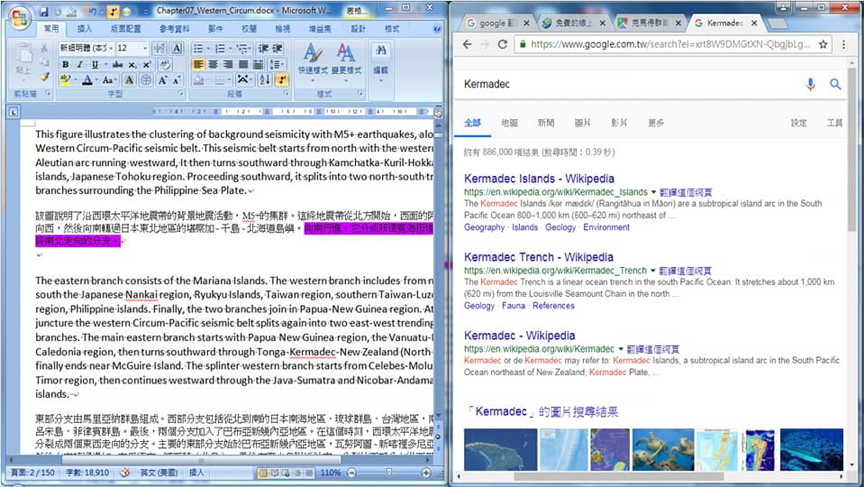Open the Kermadec Trench - Wikipedia result
This screenshot has height=487, width=864.
tap(538, 257)
